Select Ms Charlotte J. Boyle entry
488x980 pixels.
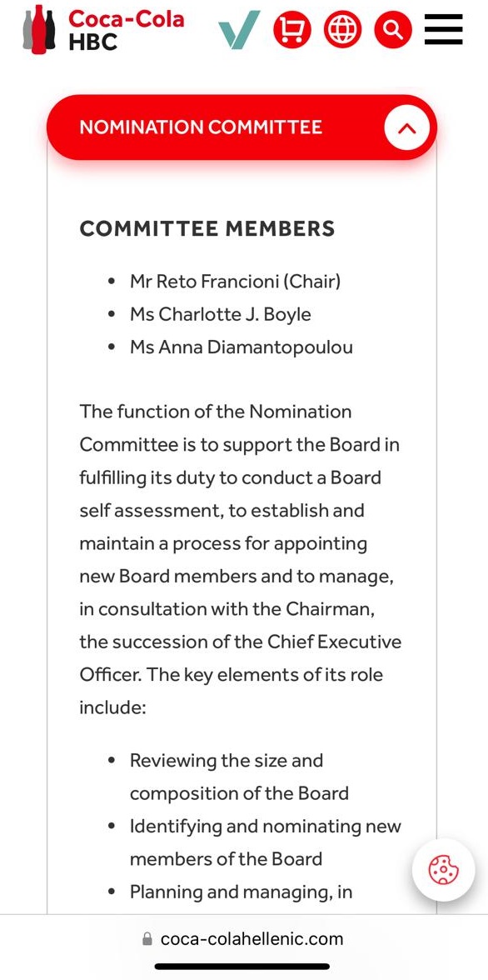pyautogui.click(x=220, y=314)
